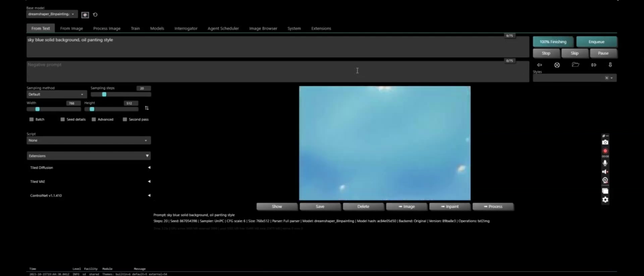Click the preview icon beside base model
Viewport: 644px width, 276px height.
tap(85, 15)
